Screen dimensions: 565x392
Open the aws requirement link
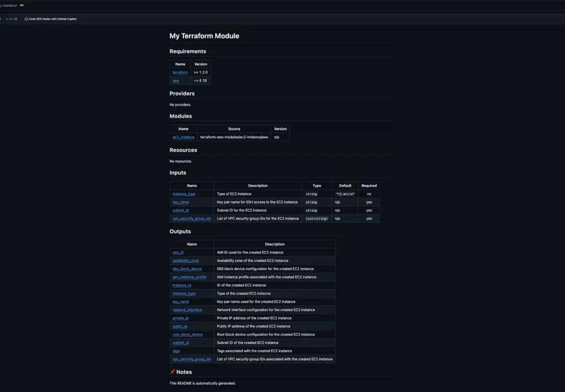pyautogui.click(x=176, y=80)
